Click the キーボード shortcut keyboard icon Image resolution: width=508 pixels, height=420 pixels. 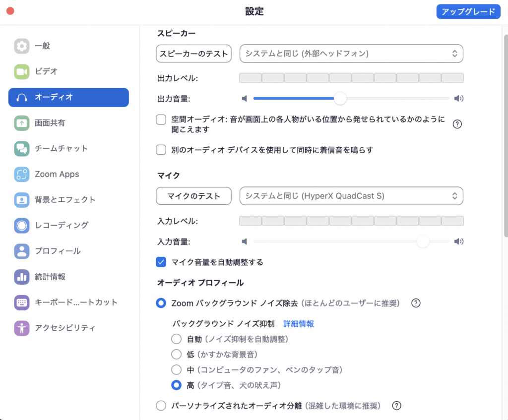(x=22, y=302)
